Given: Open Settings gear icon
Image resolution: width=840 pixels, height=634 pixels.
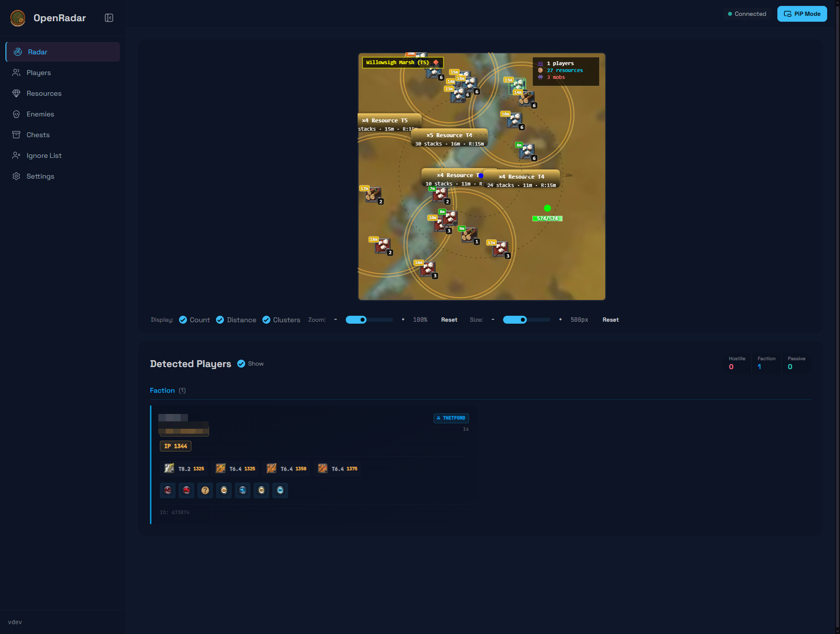Looking at the screenshot, I should pos(16,176).
